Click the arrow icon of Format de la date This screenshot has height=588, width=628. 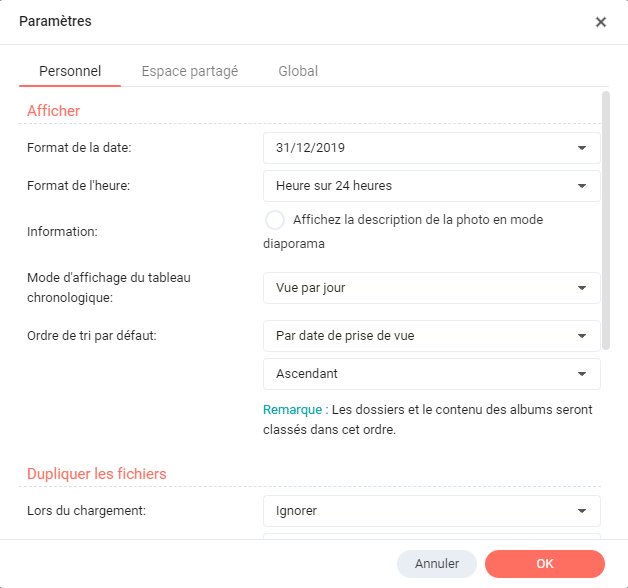coord(582,148)
